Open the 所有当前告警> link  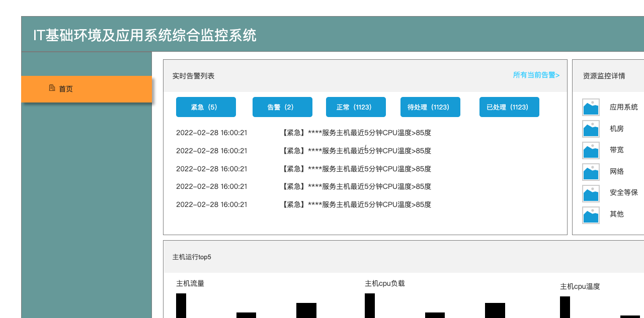tap(536, 75)
